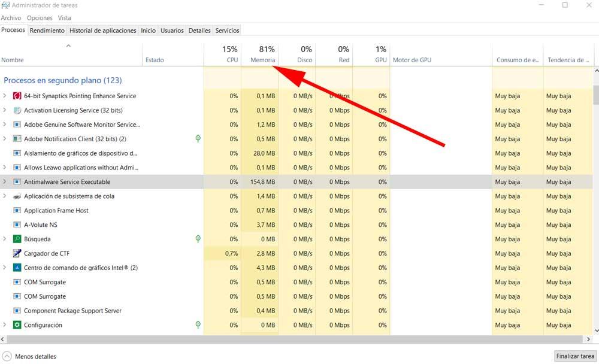Image resolution: width=599 pixels, height=364 pixels.
Task: Switch to Historial de aplicaciones tab
Action: pyautogui.click(x=103, y=31)
